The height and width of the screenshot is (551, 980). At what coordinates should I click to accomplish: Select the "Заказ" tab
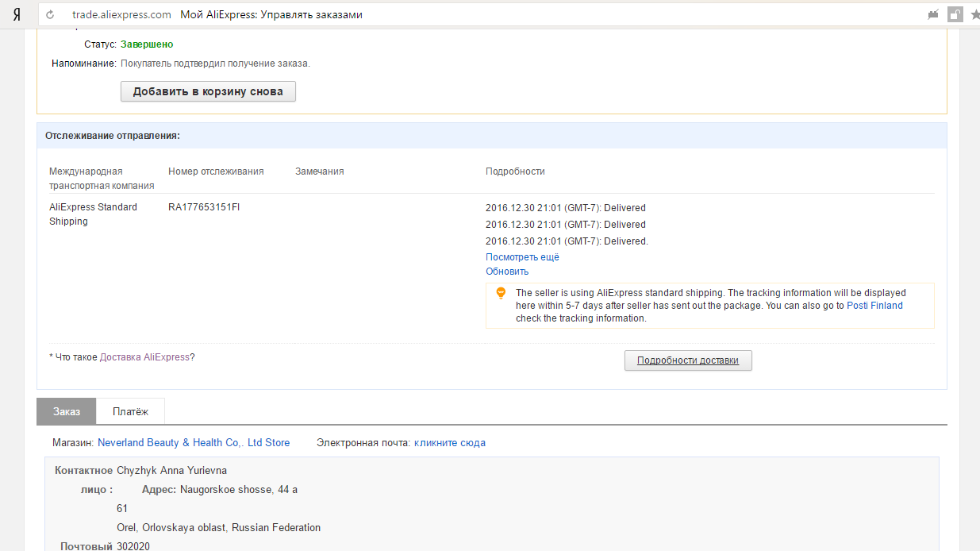(x=67, y=411)
